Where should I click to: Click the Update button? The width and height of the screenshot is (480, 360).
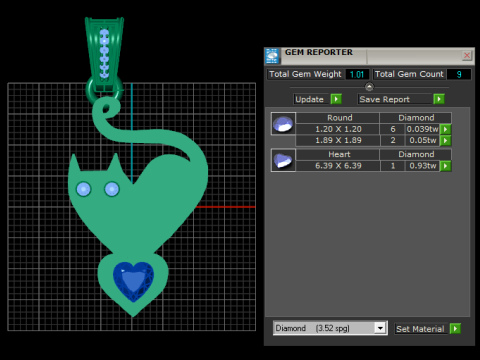point(310,99)
